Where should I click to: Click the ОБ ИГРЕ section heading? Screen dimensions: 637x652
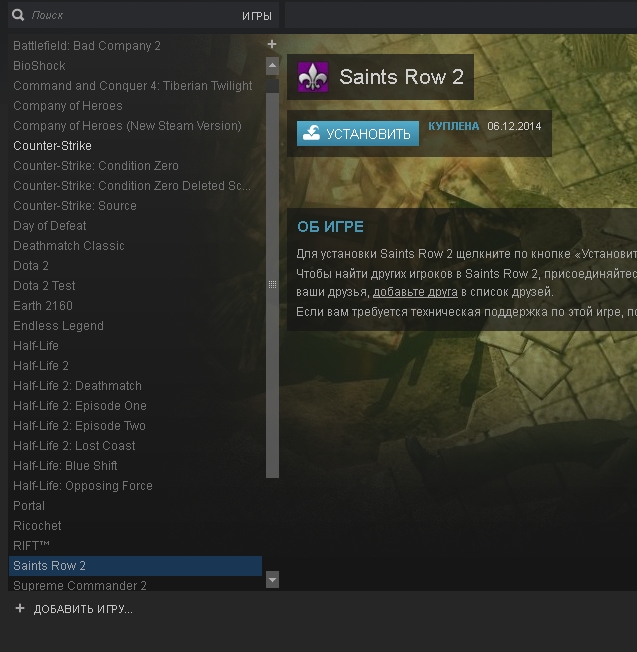click(330, 227)
